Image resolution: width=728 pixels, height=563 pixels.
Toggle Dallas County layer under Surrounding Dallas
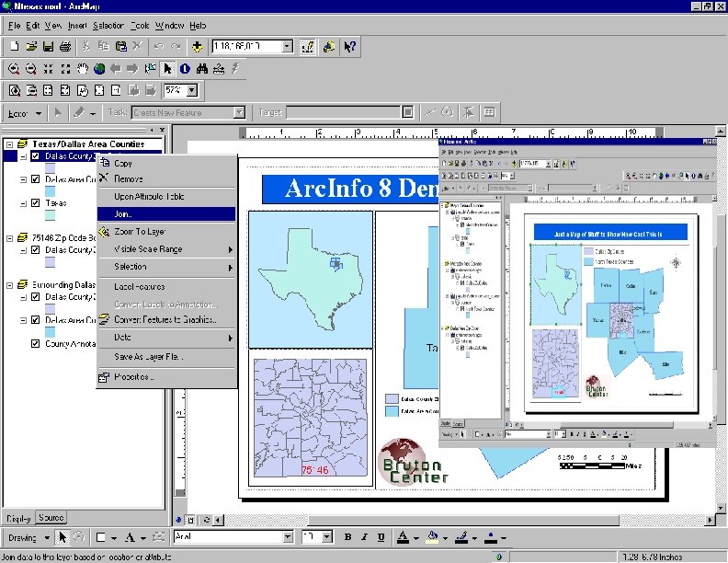(35, 297)
